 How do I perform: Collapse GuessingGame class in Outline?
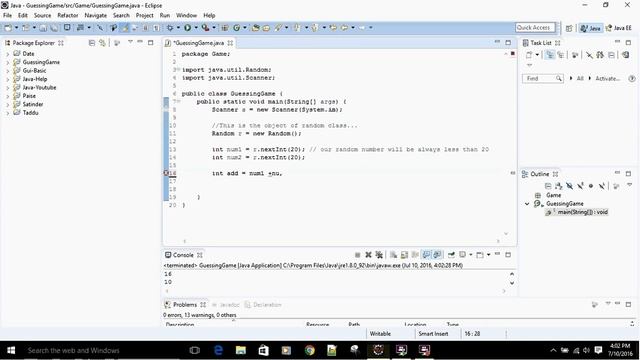pos(527,204)
